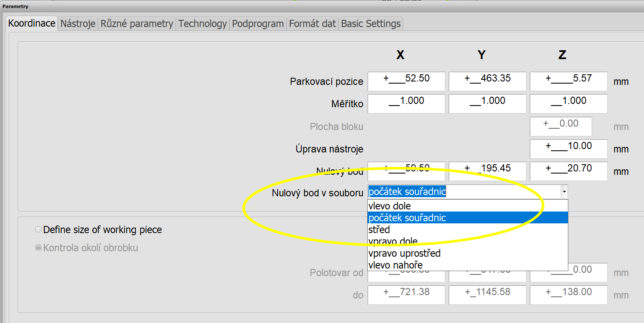Focus the Parkovací pozice Y value field
The width and height of the screenshot is (644, 323).
tap(487, 81)
